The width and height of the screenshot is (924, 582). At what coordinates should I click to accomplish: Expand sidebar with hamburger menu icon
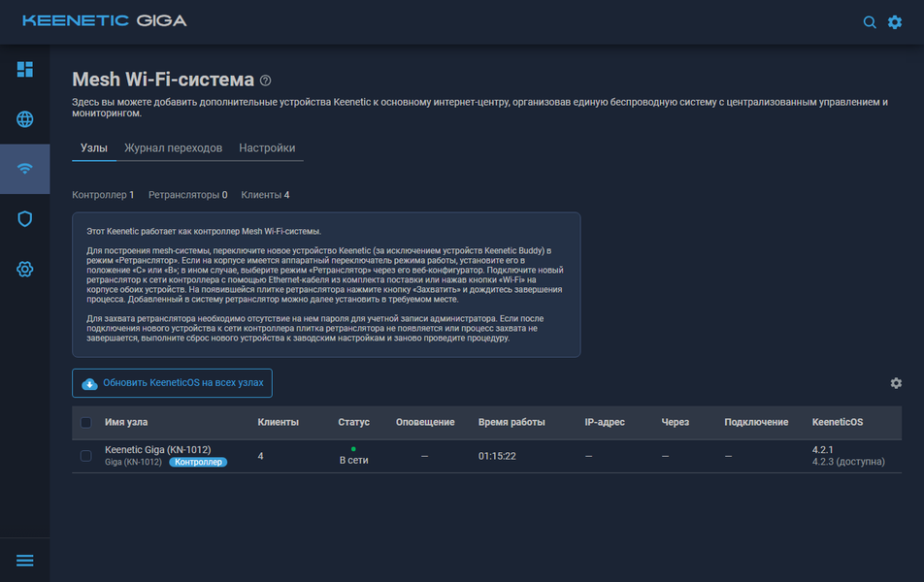(x=25, y=561)
